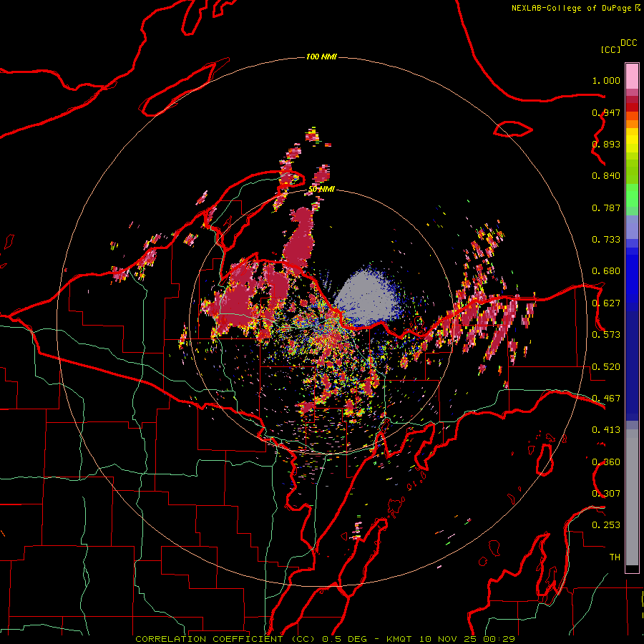Click the 0.787 color scale label
Screen dimensions: 644x644
(606, 208)
